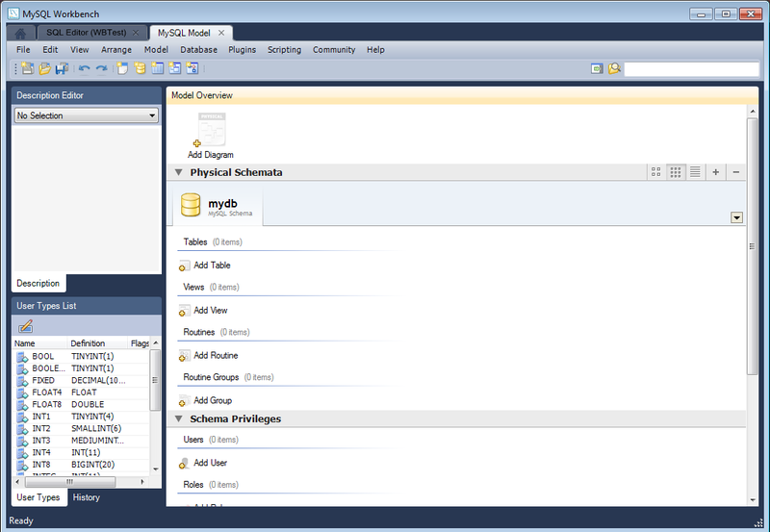Sort user types by Name column
The width and height of the screenshot is (770, 532).
tap(39, 343)
